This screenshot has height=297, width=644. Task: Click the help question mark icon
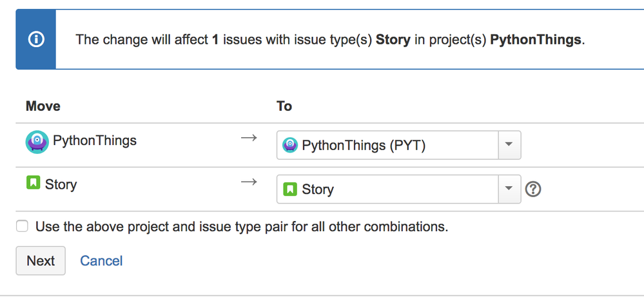click(x=533, y=189)
